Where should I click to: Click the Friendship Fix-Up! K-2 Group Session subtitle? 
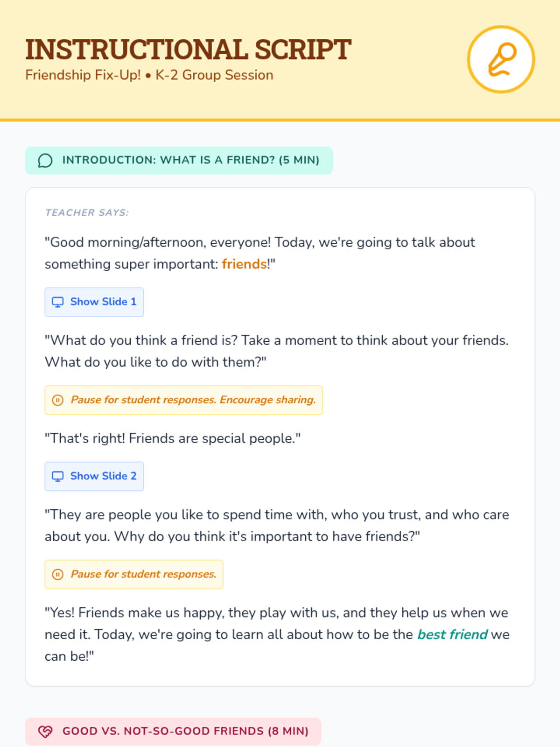coord(149,75)
